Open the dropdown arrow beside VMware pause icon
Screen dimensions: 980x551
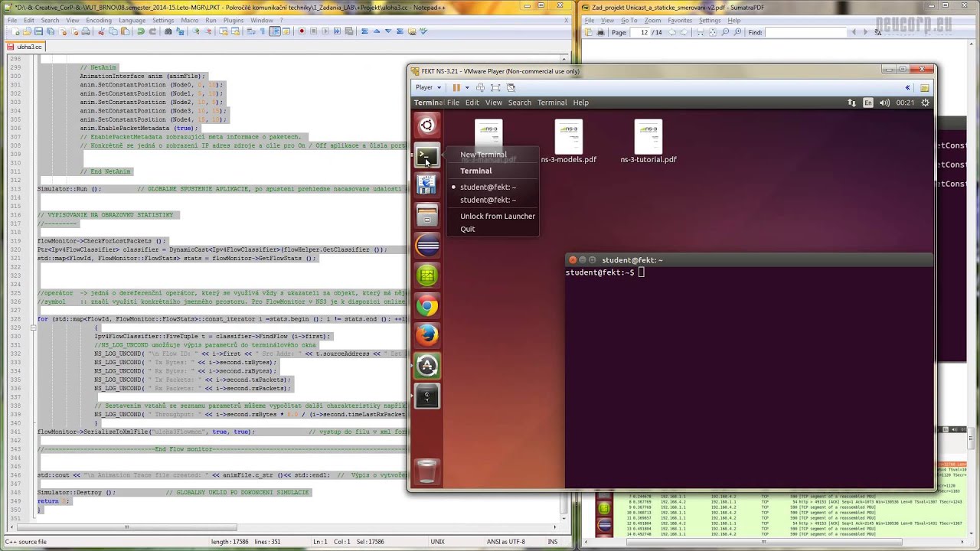click(467, 87)
